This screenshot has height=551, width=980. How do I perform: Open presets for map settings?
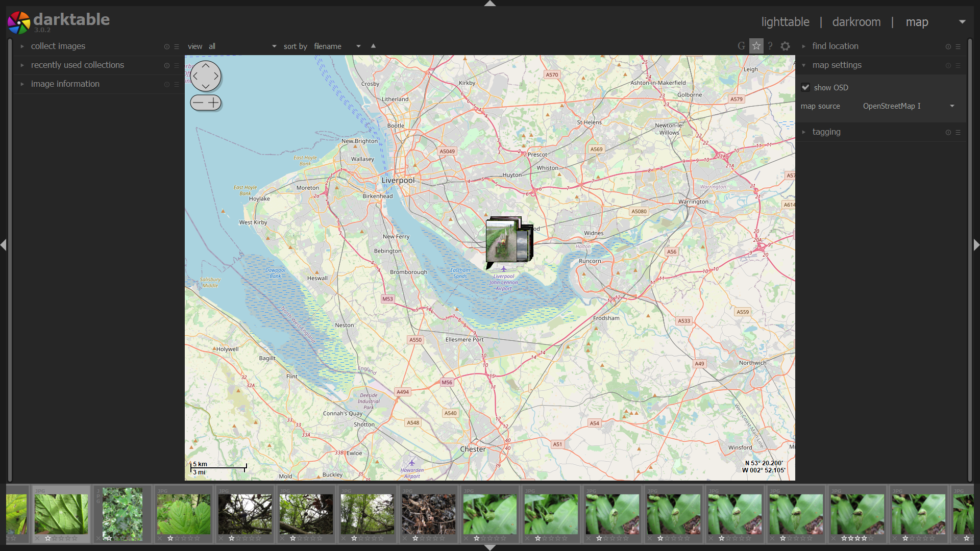[958, 65]
